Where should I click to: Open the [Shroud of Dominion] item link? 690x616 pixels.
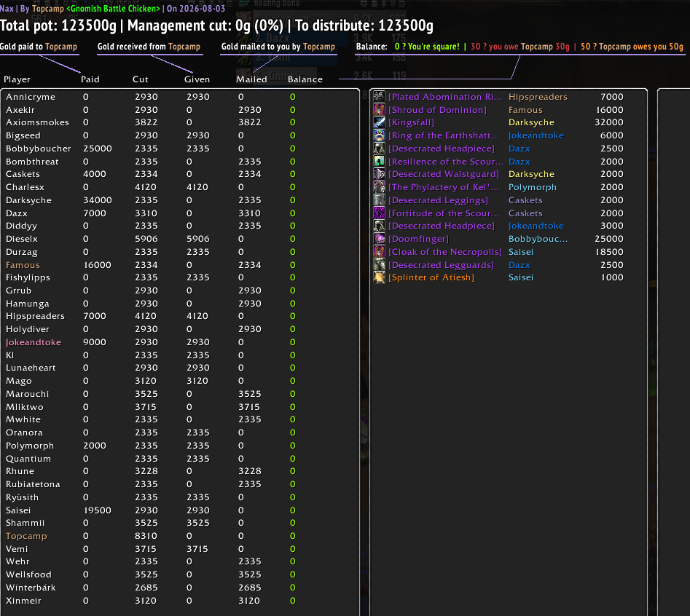(437, 110)
